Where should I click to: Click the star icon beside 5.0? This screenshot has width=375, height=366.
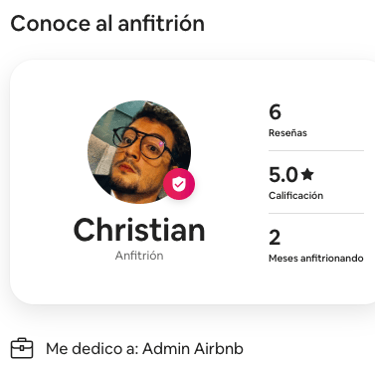(x=307, y=174)
